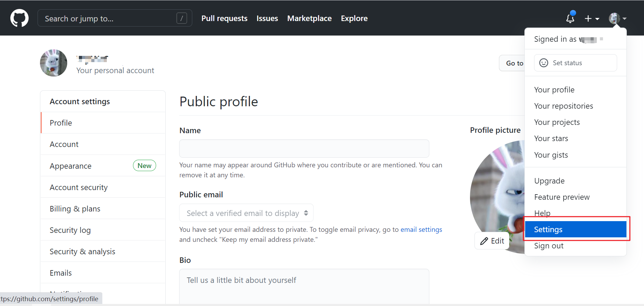Image resolution: width=644 pixels, height=306 pixels.
Task: Open Feature preview
Action: coord(575,197)
